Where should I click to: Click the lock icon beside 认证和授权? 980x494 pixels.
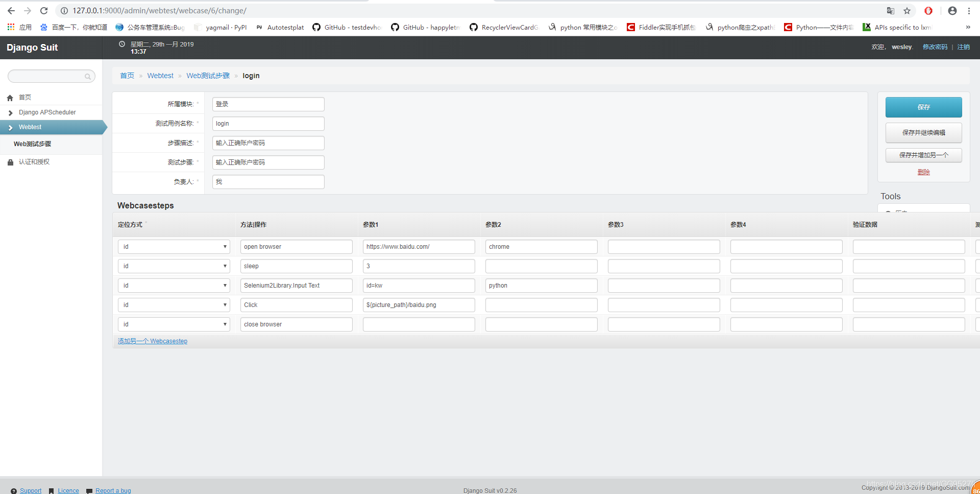pyautogui.click(x=10, y=162)
